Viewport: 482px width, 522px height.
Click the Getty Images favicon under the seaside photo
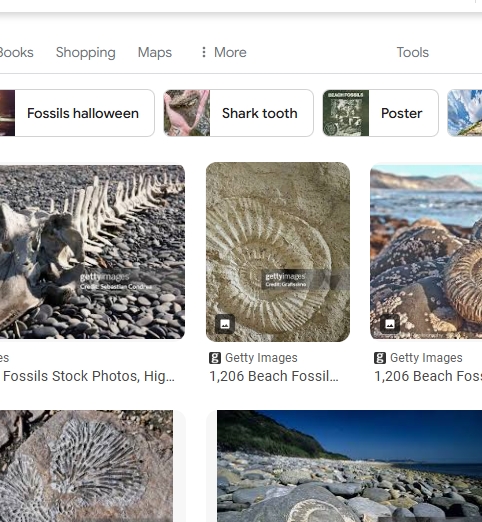(380, 358)
